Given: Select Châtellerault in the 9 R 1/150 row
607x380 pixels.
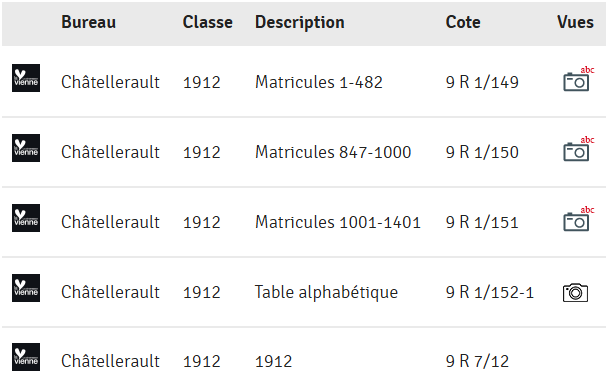Looking at the screenshot, I should [x=110, y=152].
